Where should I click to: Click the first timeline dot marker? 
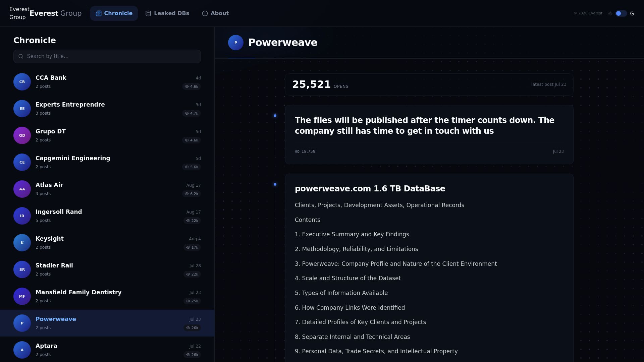coord(275,116)
